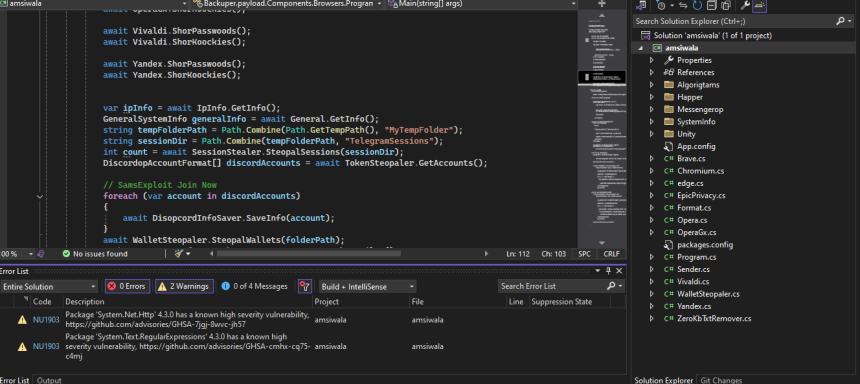Click the magnifier icon in Search Solution Explorer
Screen dimensions: 860x384
click(x=841, y=21)
